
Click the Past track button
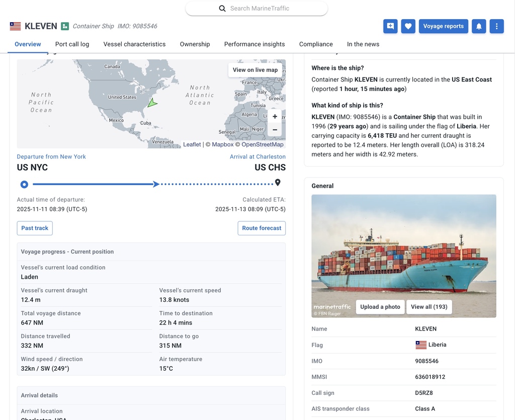coord(35,228)
